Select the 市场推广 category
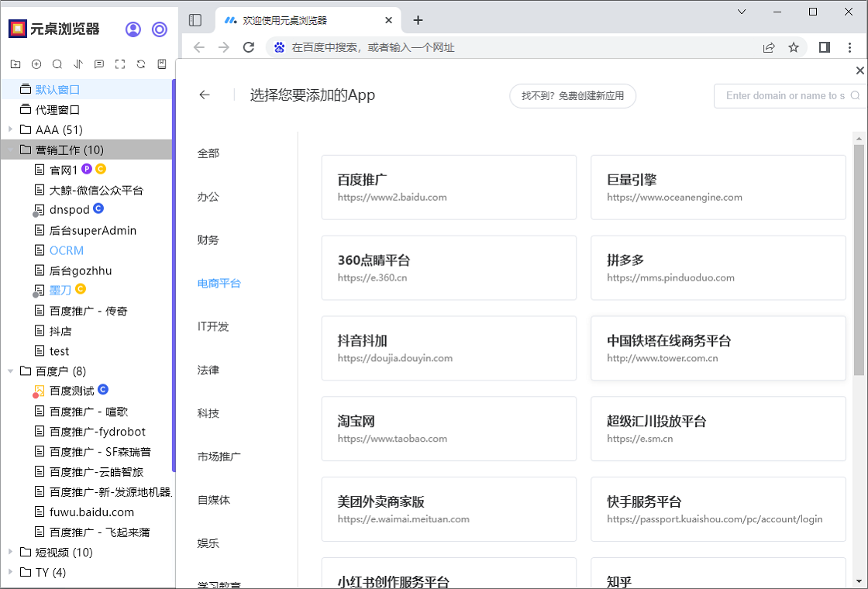Image resolution: width=868 pixels, height=589 pixels. point(219,456)
